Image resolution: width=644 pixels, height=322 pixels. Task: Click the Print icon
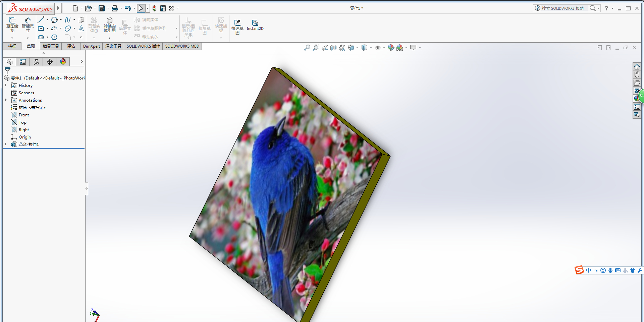(x=115, y=8)
